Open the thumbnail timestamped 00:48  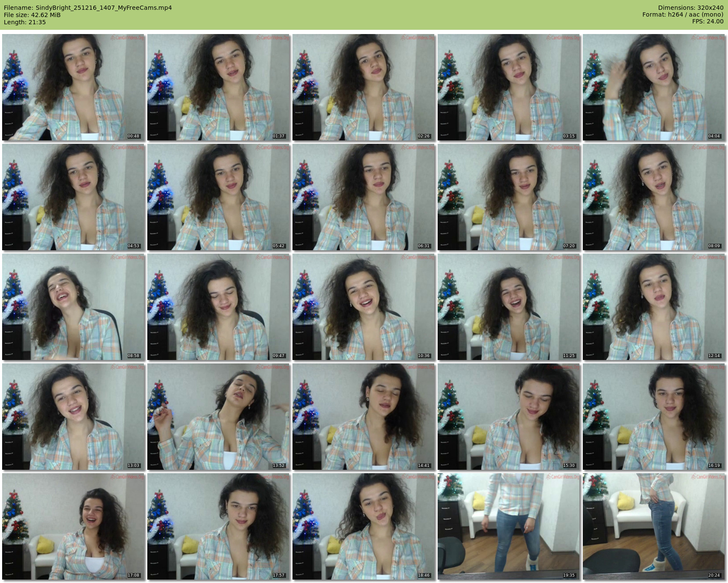[73, 87]
